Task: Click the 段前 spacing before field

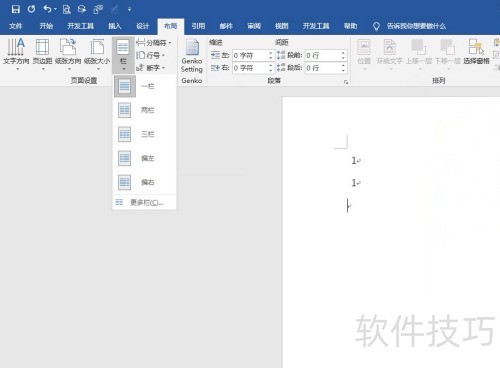Action: click(x=323, y=55)
